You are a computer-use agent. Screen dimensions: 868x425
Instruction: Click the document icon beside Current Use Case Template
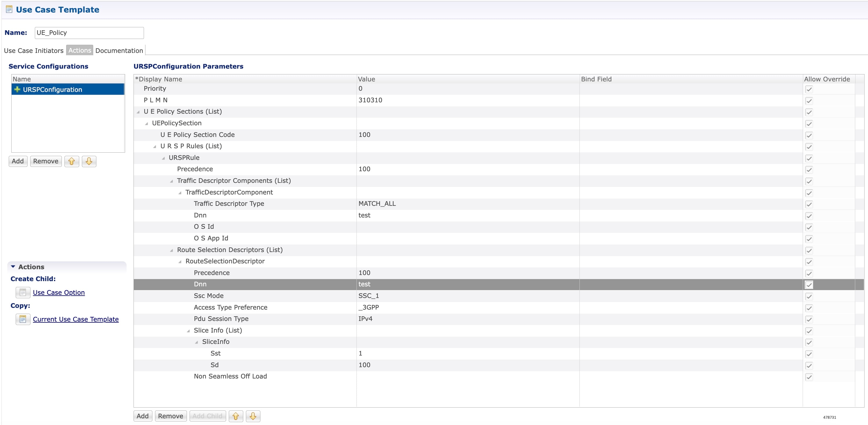click(x=22, y=319)
